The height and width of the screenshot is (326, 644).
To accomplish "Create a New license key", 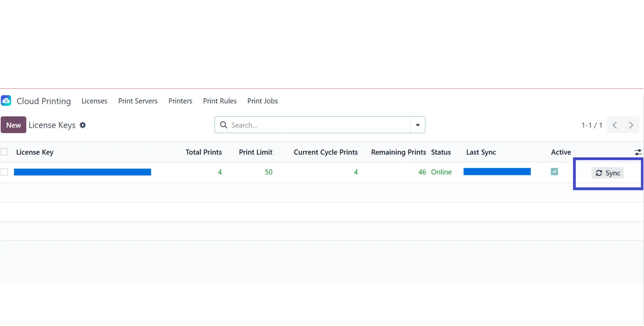I will coord(13,125).
